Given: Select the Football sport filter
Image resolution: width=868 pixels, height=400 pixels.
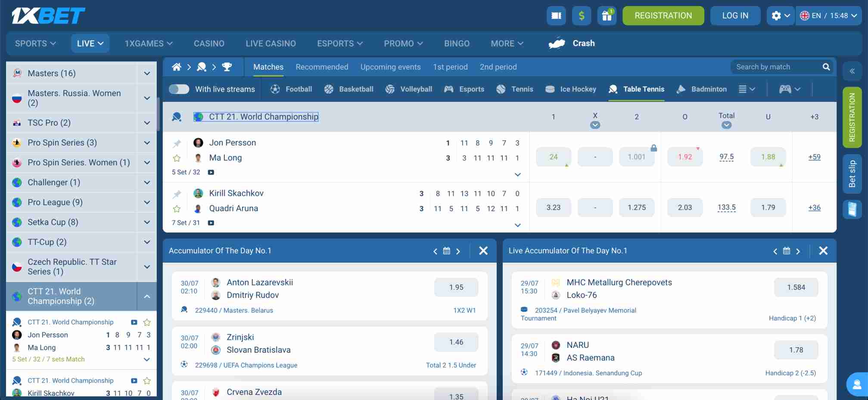Looking at the screenshot, I should [x=291, y=89].
